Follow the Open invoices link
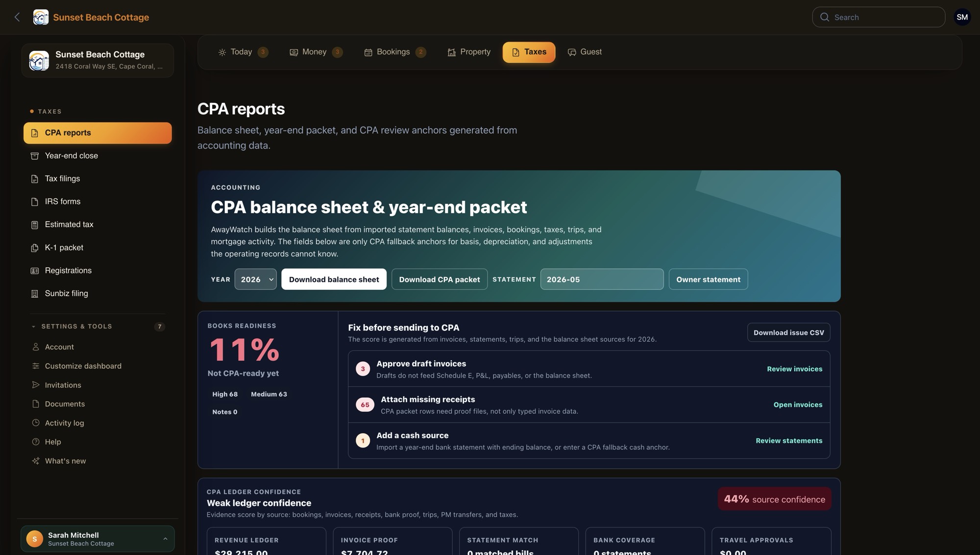This screenshot has width=980, height=555. pyautogui.click(x=798, y=404)
